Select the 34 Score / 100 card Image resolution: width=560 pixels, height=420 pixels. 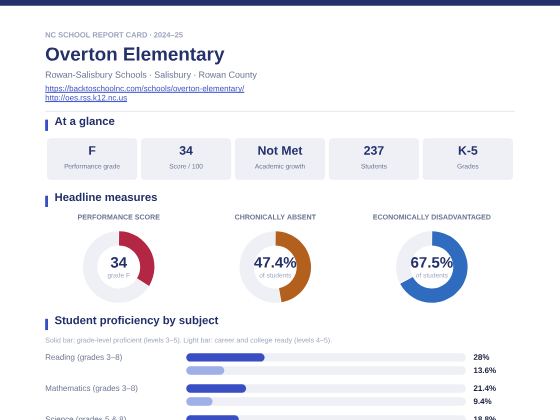pyautogui.click(x=186, y=159)
